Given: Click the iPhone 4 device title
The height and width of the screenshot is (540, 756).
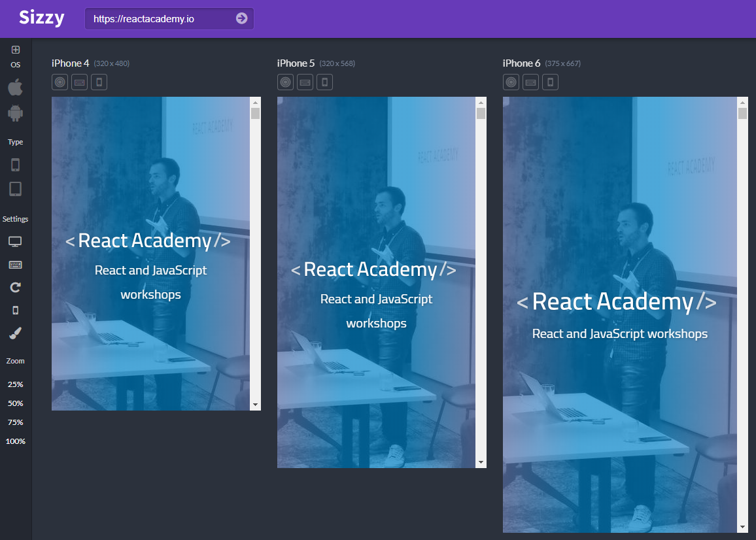Looking at the screenshot, I should 71,63.
